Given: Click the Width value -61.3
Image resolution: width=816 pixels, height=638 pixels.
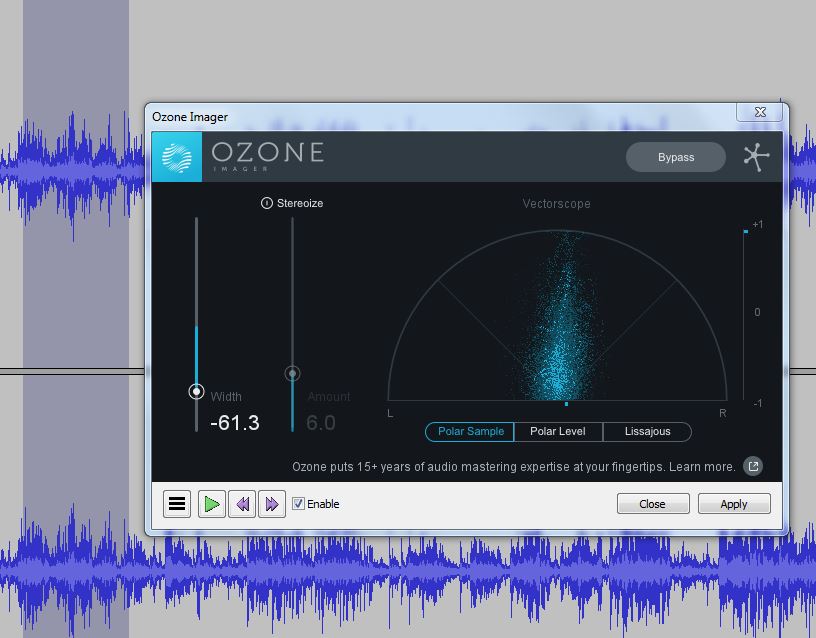Looking at the screenshot, I should pos(235,423).
